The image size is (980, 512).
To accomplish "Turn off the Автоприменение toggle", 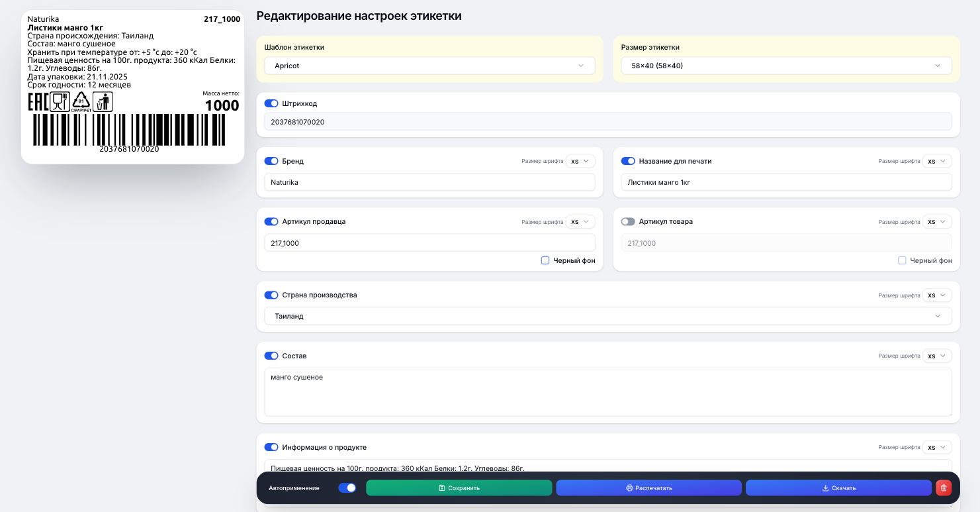I will [347, 487].
